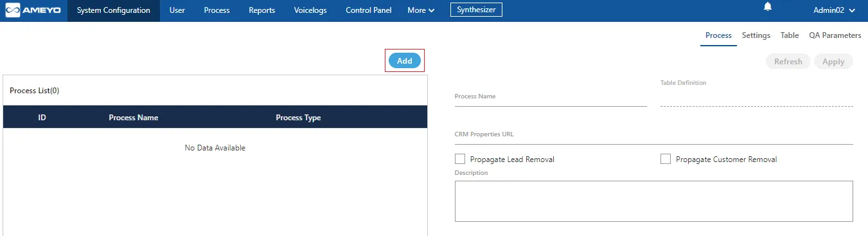
Task: Open the Voicelogs menu
Action: click(x=310, y=10)
